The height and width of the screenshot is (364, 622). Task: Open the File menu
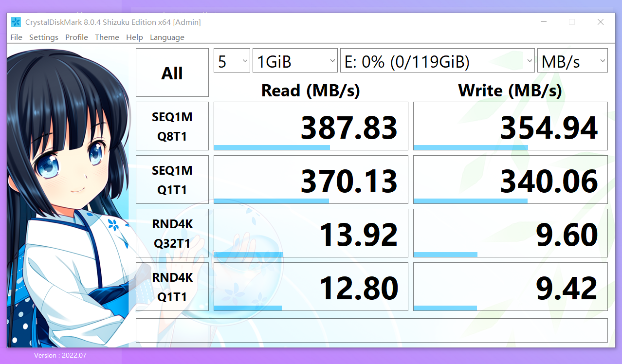tap(16, 37)
